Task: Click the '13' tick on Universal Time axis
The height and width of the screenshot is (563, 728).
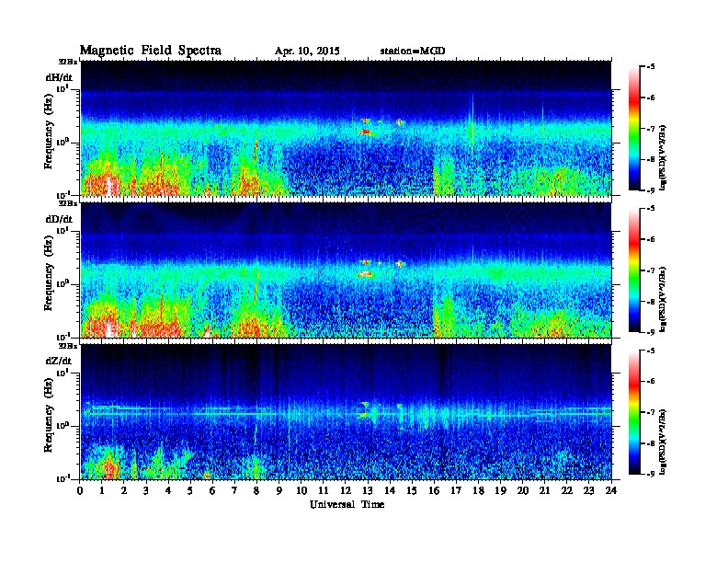Action: 368,490
